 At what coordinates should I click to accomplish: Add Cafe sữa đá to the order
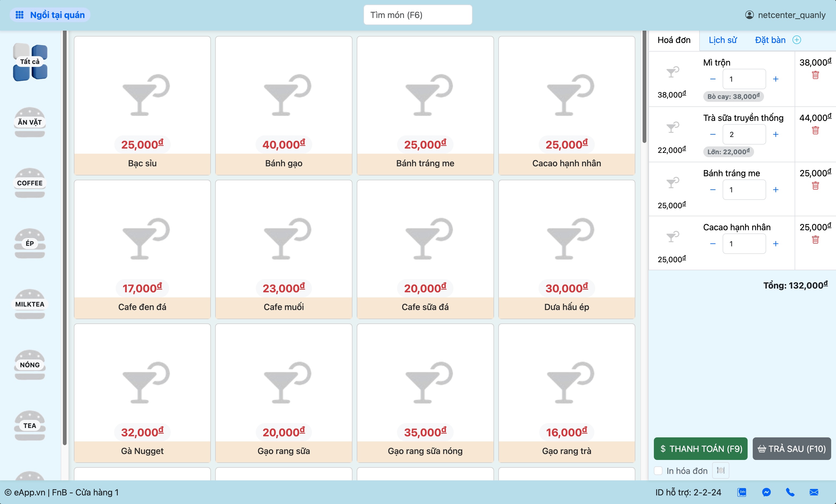[425, 250]
